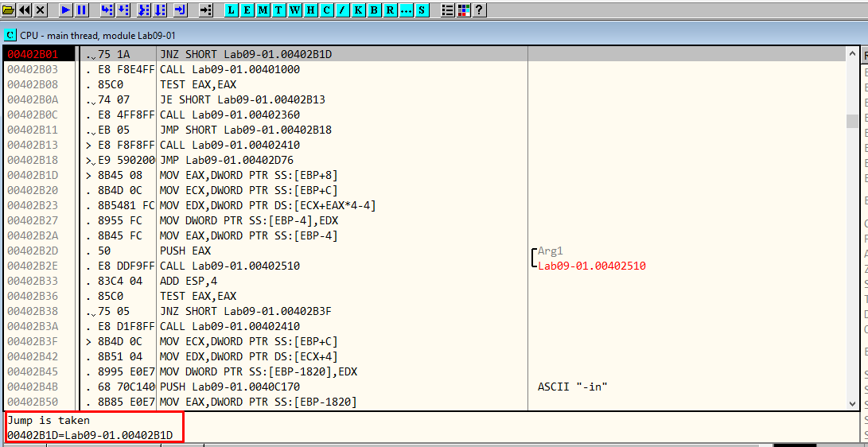Screen dimensions: 868x447
Task: Select MOV DWORD PTR SS:[EBP-4],EDX line
Action: coord(248,220)
